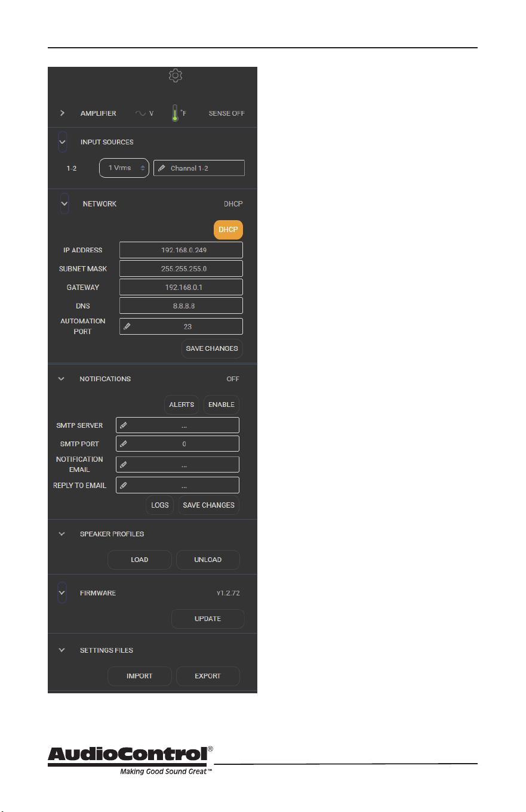526x812 pixels.
Task: Import a settings file
Action: coord(140,676)
